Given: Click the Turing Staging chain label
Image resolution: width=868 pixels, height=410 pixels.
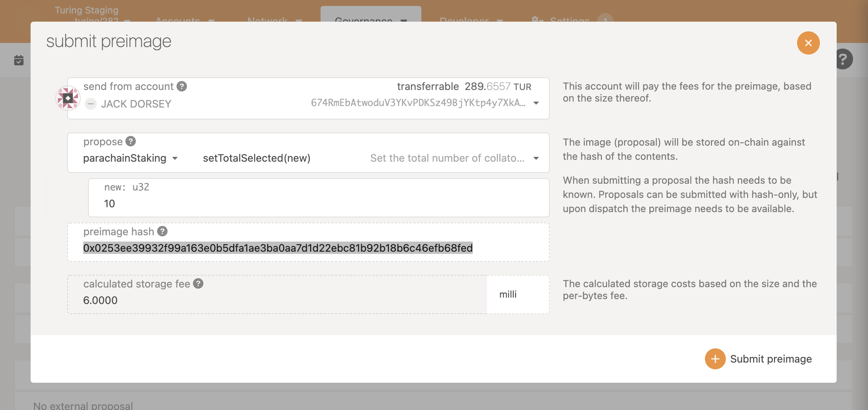Looking at the screenshot, I should click(87, 10).
